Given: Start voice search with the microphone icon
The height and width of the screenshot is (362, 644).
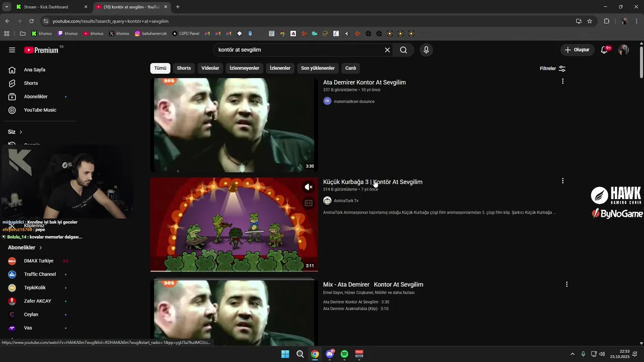Looking at the screenshot, I should coord(426,50).
